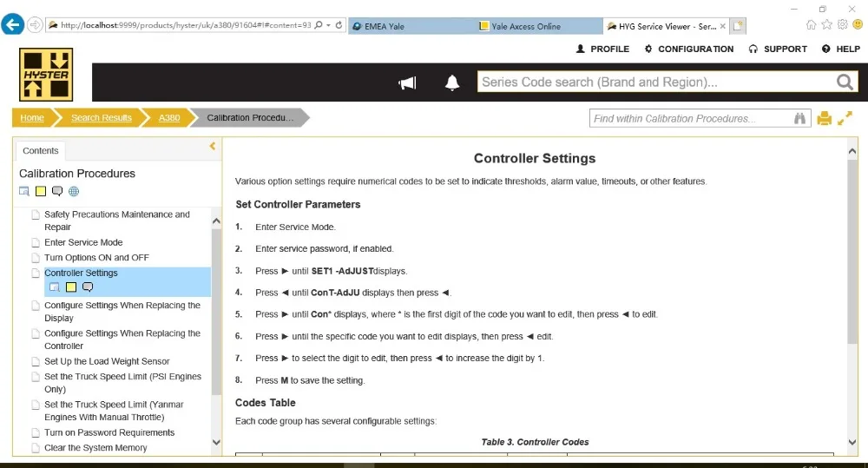
Task: Click the contents list scroll down arrow
Action: 216,442
